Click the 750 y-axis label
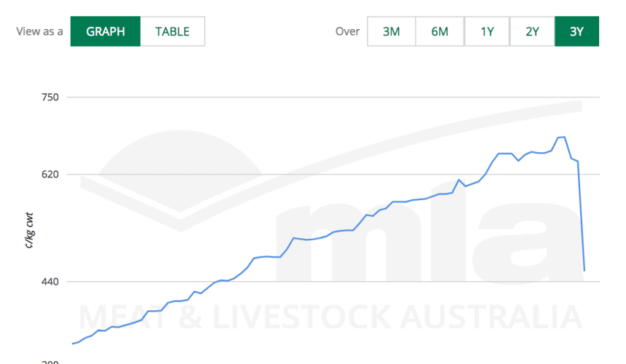Screen dimensions: 626x364 pyautogui.click(x=50, y=98)
